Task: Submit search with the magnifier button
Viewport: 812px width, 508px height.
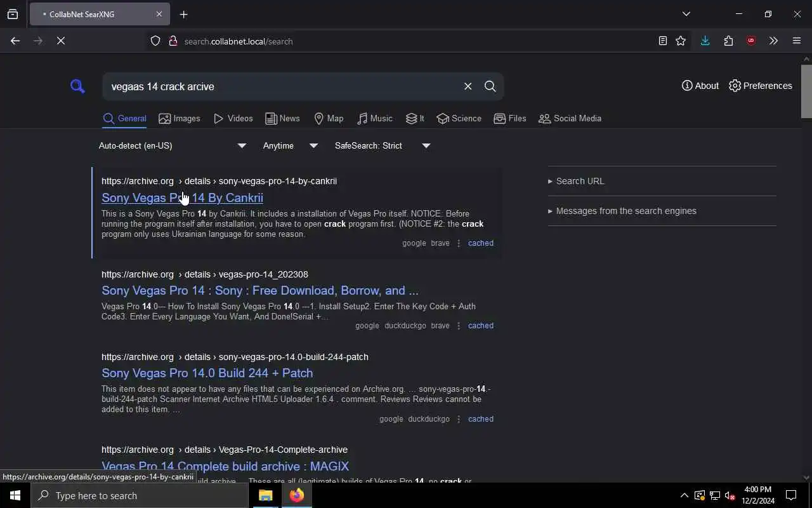Action: [x=490, y=86]
